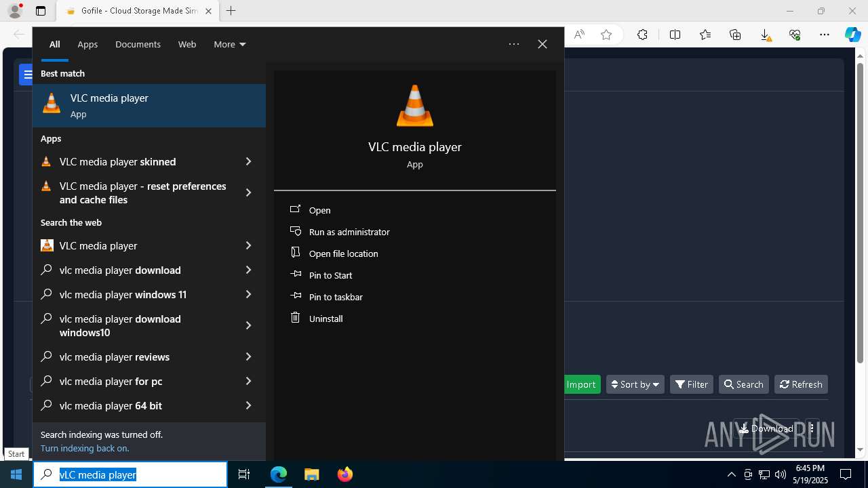Screen dimensions: 868x488
Task: Expand vlc media player windows 11 suggestion
Action: (248, 294)
